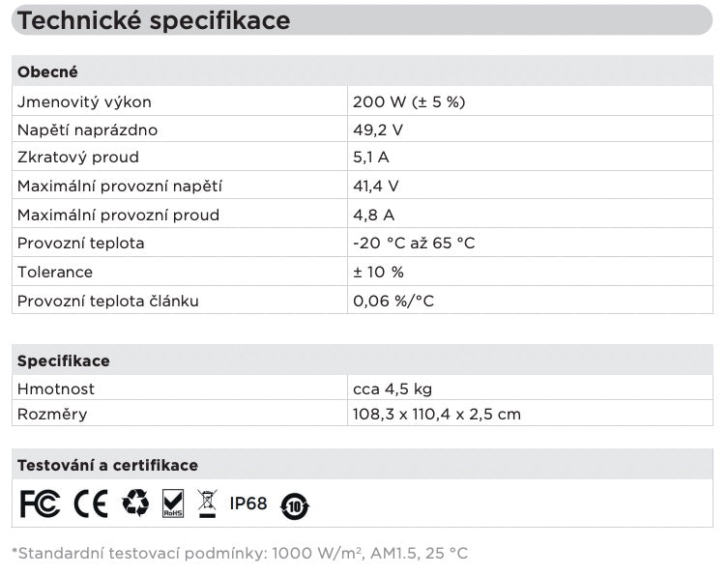Click the Rozměry dimensions value
The height and width of the screenshot is (575, 728).
click(436, 414)
